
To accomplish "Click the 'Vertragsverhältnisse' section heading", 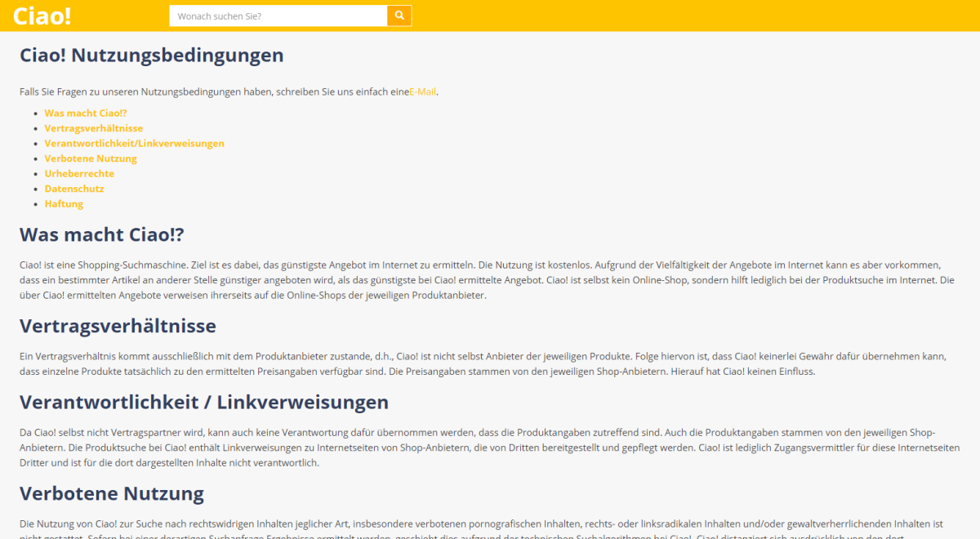I will (118, 326).
